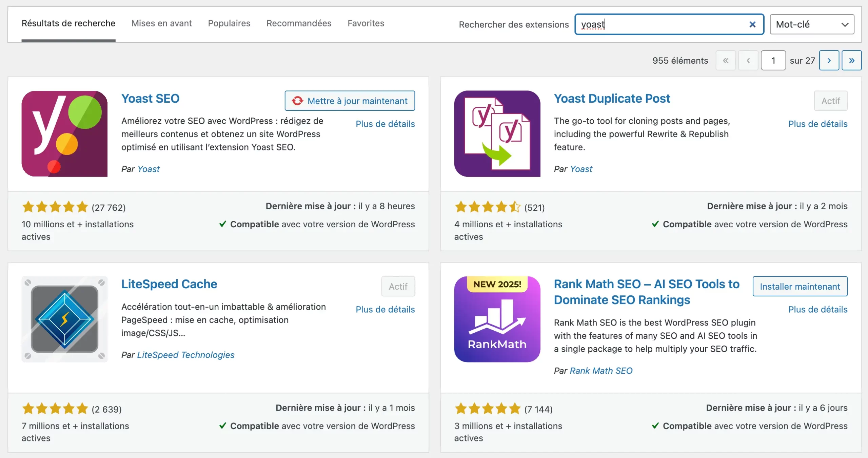Image resolution: width=868 pixels, height=458 pixels.
Task: Click the current page number field
Action: point(773,60)
